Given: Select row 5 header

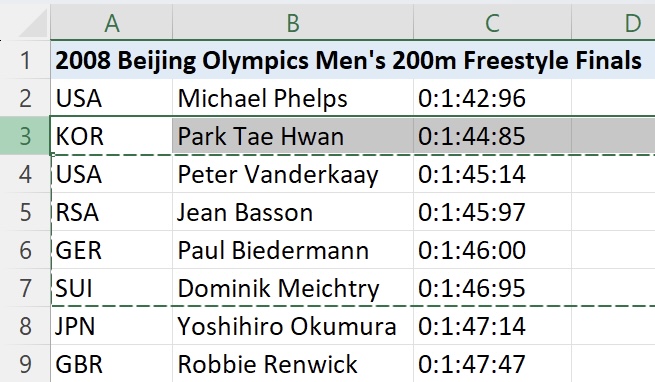Looking at the screenshot, I should point(25,212).
